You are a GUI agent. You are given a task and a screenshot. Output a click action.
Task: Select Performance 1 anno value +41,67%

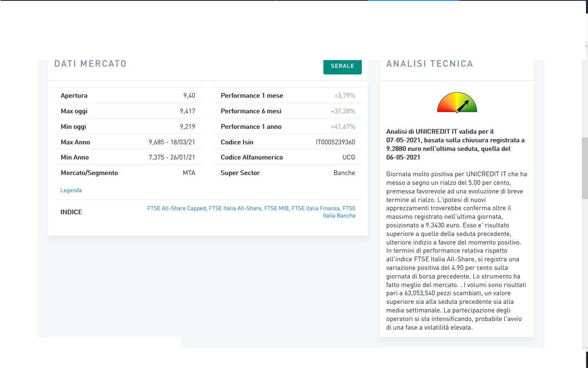click(343, 127)
